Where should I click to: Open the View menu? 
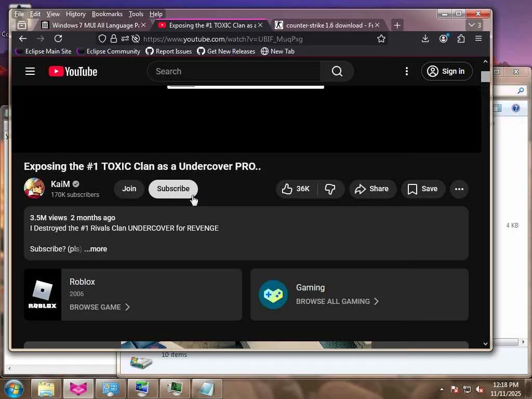click(x=53, y=14)
